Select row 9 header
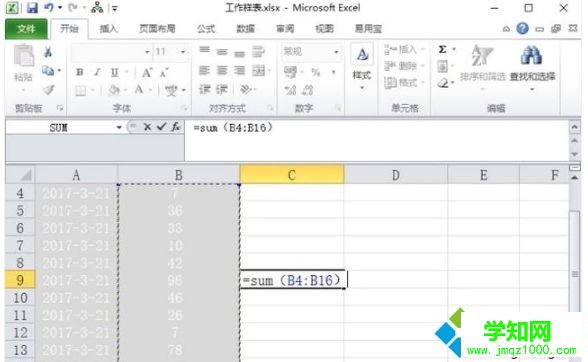Screen dimensions: 588x362 click(20, 280)
